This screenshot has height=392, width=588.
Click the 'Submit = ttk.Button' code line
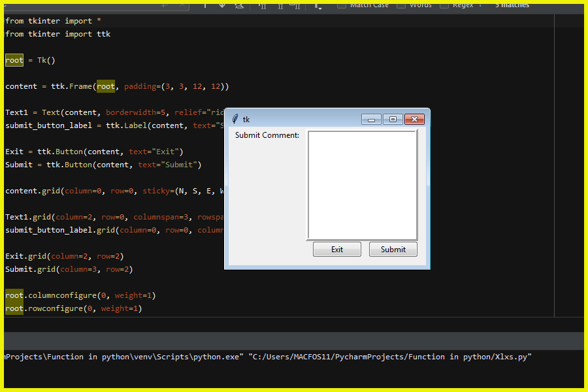click(x=103, y=165)
